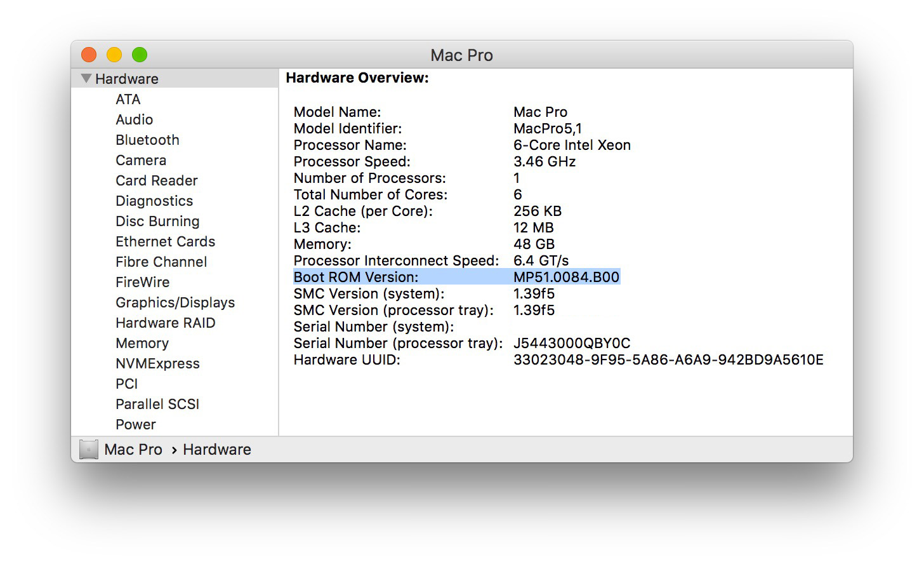The height and width of the screenshot is (564, 924).
Task: Show Ethernet Cards details
Action: point(166,241)
